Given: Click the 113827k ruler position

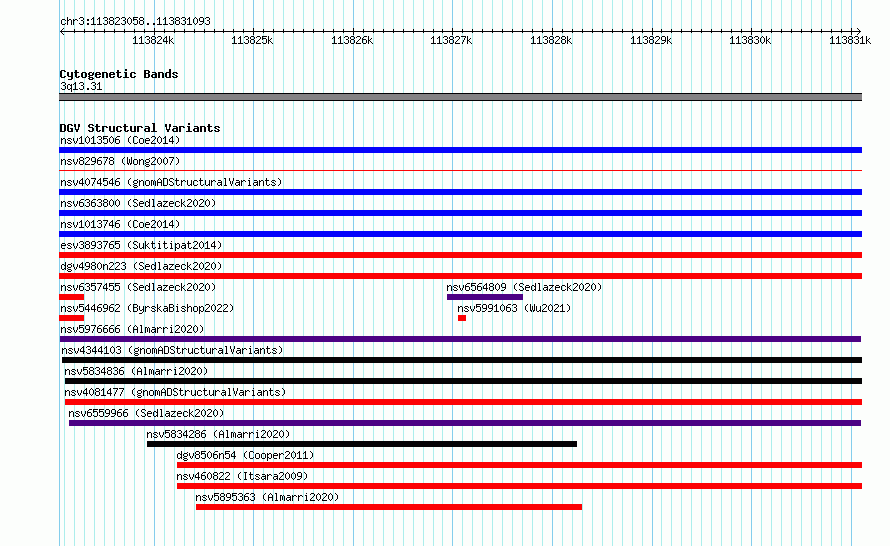Looking at the screenshot, I should click(x=451, y=40).
